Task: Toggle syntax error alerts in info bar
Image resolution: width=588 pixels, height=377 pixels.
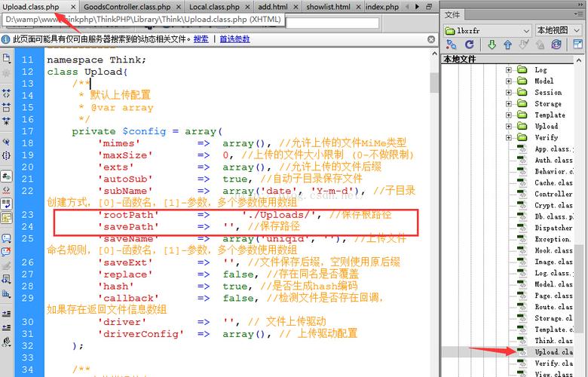Action: 6,218
